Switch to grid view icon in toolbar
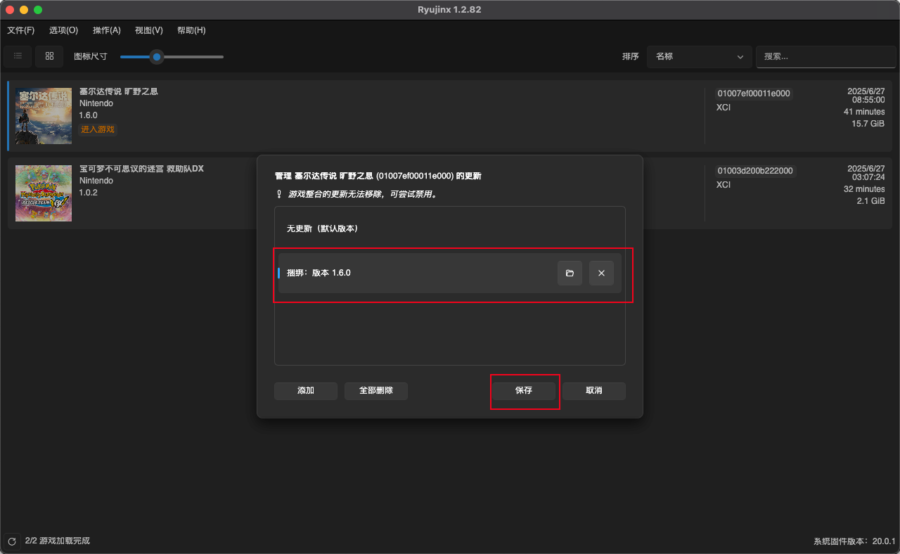The width and height of the screenshot is (900, 554). click(x=49, y=56)
